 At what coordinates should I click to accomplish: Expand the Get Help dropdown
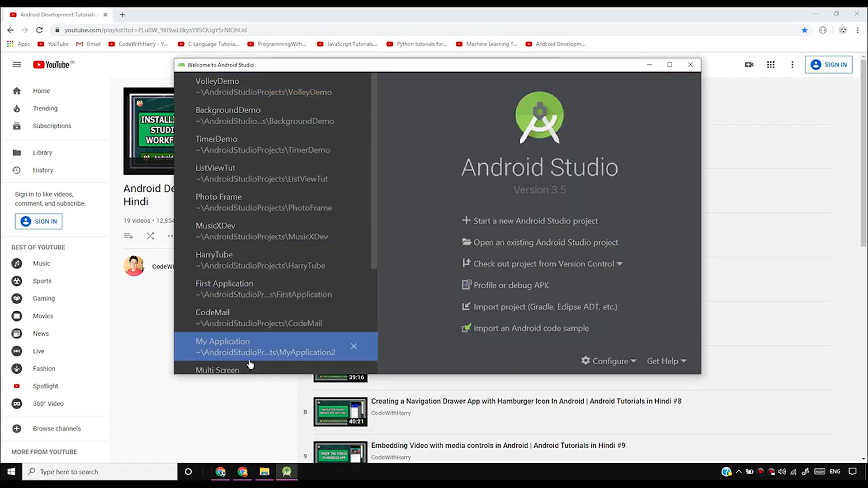click(x=666, y=361)
